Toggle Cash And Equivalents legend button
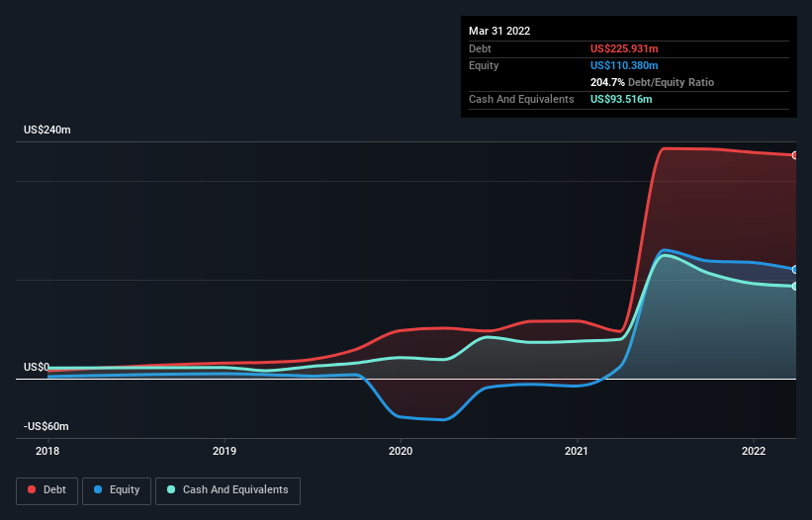 tap(227, 490)
